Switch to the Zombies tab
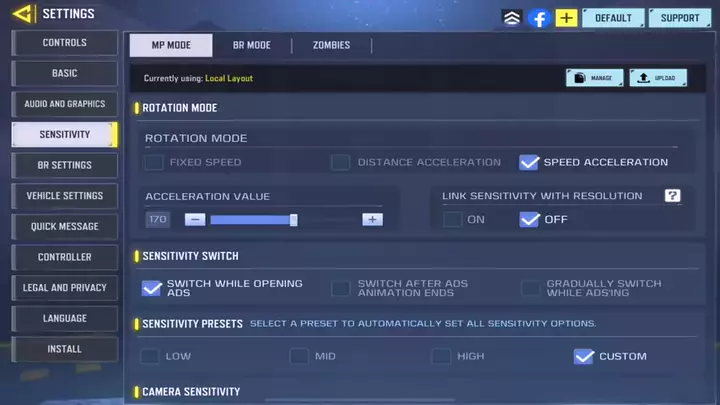Screen dimensions: 720x405 point(331,45)
